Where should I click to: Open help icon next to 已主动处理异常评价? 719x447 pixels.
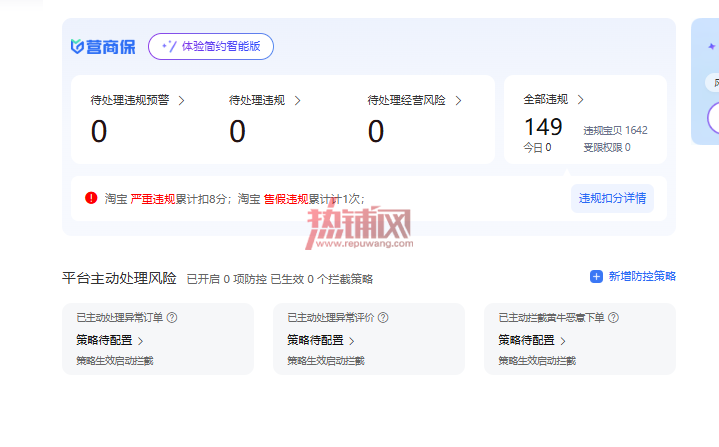tap(383, 317)
